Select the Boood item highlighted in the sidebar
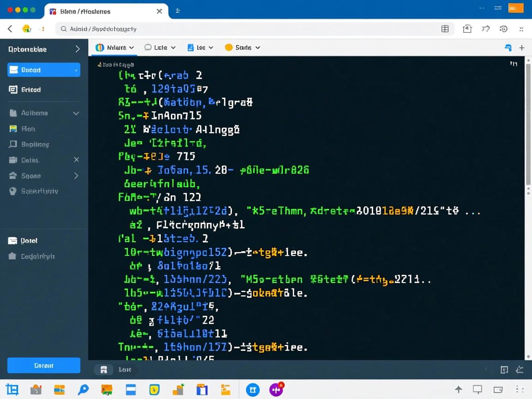532x399 pixels. point(44,70)
